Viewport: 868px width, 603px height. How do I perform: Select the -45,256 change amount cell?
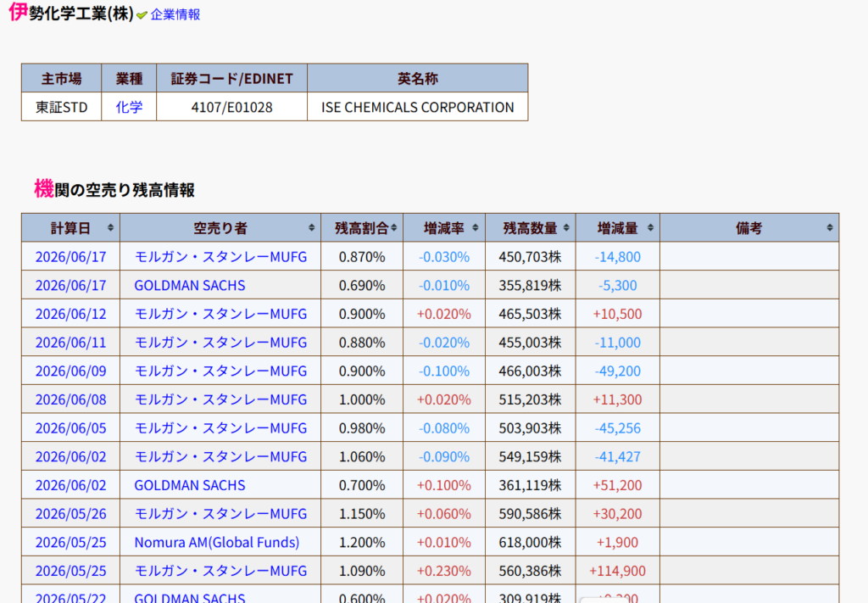618,428
